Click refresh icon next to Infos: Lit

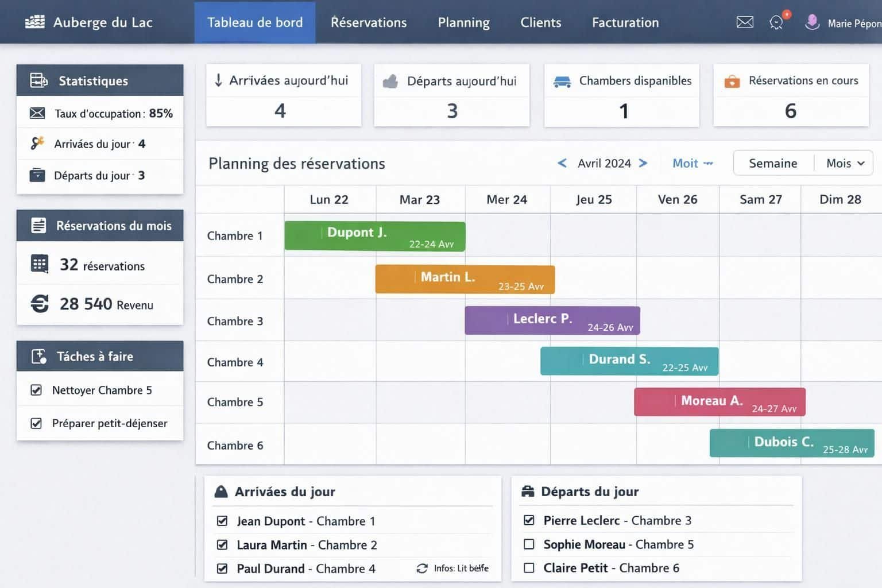422,568
